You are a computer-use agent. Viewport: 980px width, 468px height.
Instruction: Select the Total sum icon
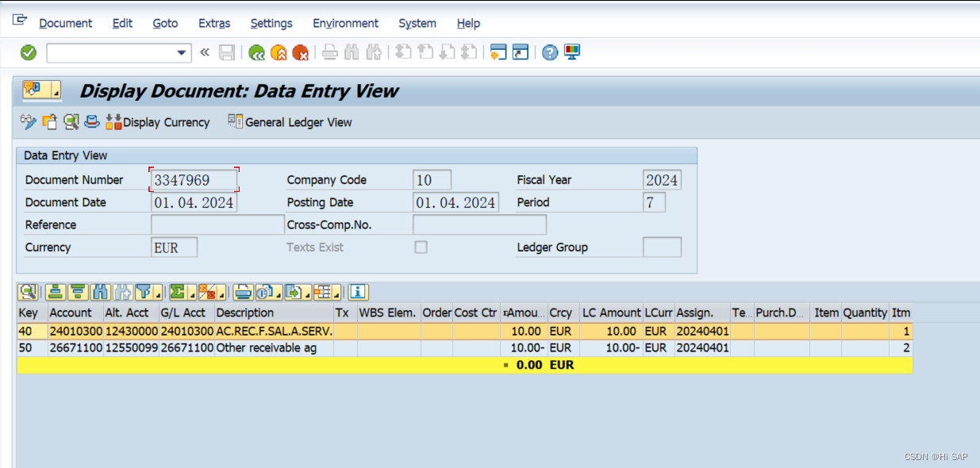[x=179, y=292]
